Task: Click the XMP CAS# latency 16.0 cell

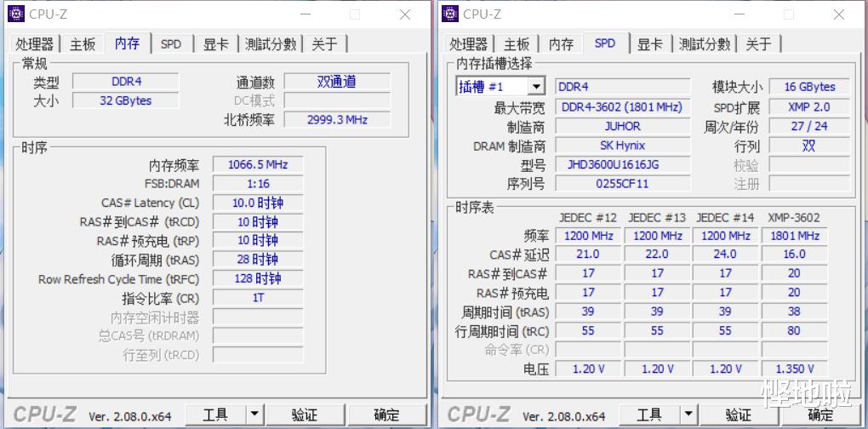Action: [x=794, y=254]
